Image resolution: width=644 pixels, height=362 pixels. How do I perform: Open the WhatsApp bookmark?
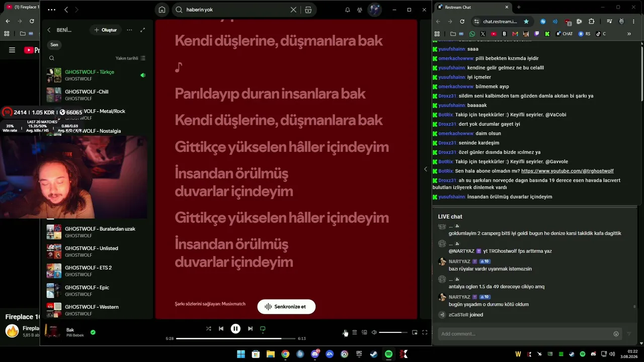[x=473, y=34]
